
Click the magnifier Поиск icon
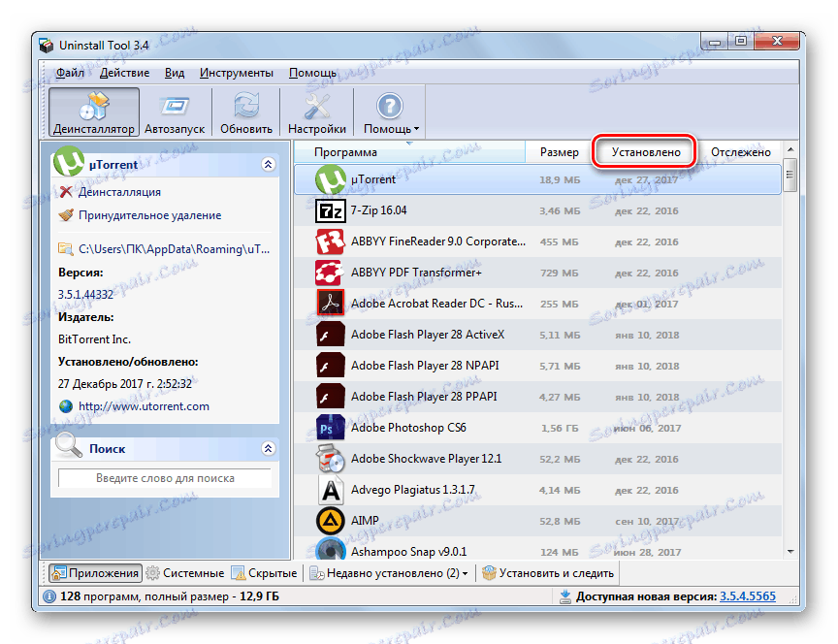[68, 446]
